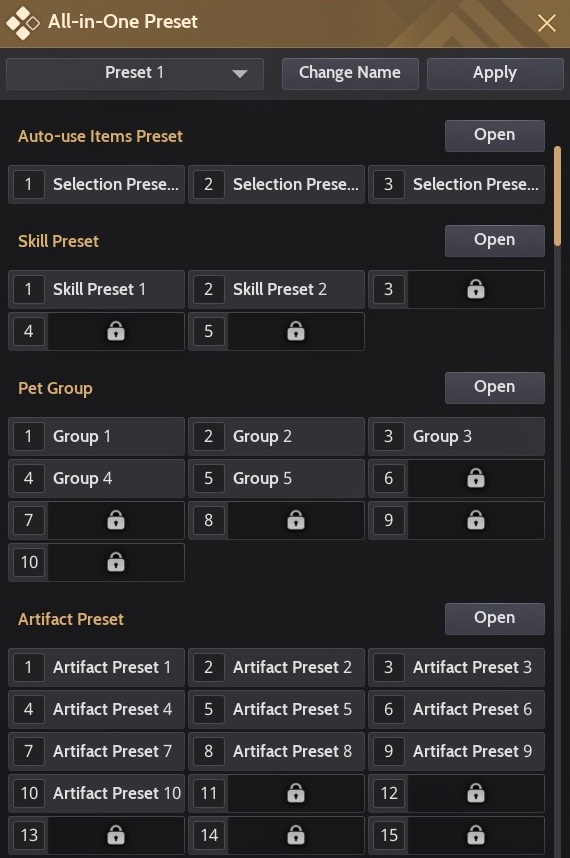
Task: Click the vertical scrollbar thumb
Action: point(557,196)
